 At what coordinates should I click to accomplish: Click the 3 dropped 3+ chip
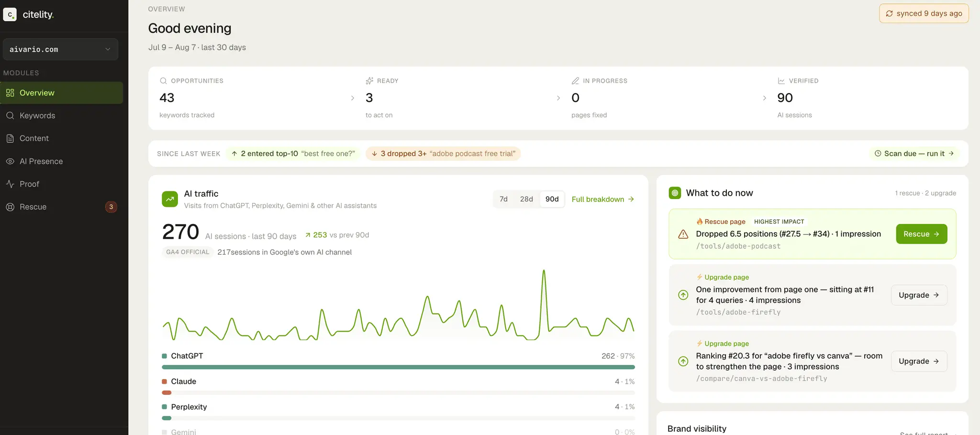click(x=443, y=154)
